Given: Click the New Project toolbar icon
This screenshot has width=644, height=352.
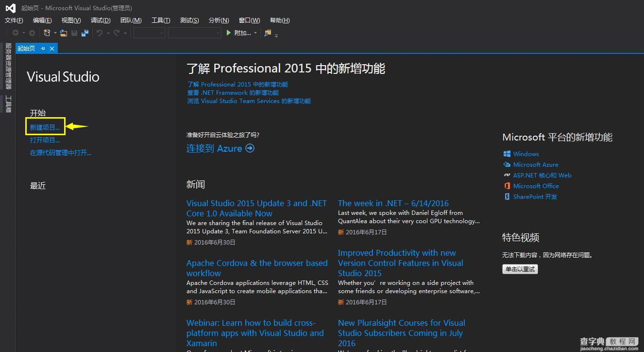Looking at the screenshot, I should [47, 33].
